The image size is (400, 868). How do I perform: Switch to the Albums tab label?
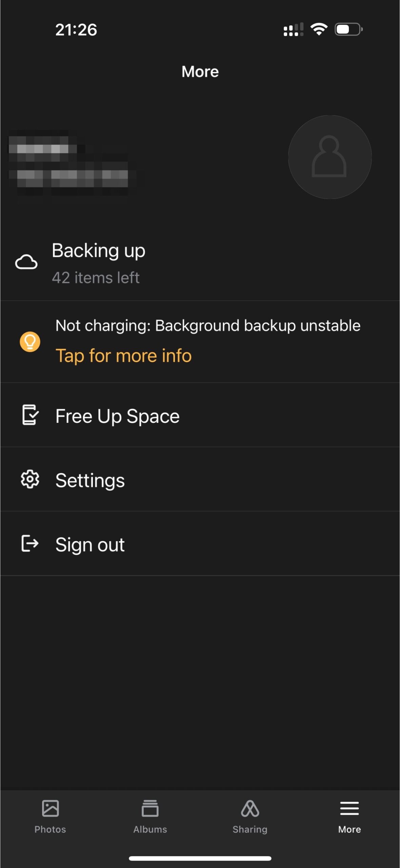(x=150, y=829)
